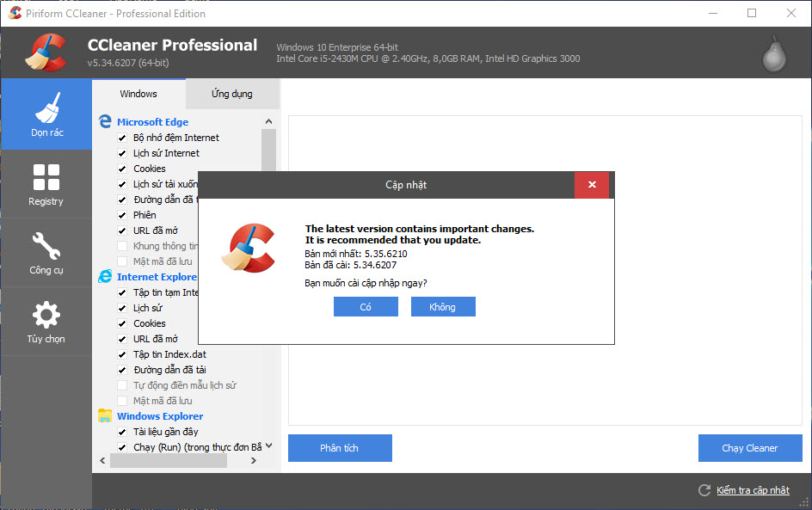Screen dimensions: 812x510
Task: Click the CCleaner logo in header
Action: point(46,52)
